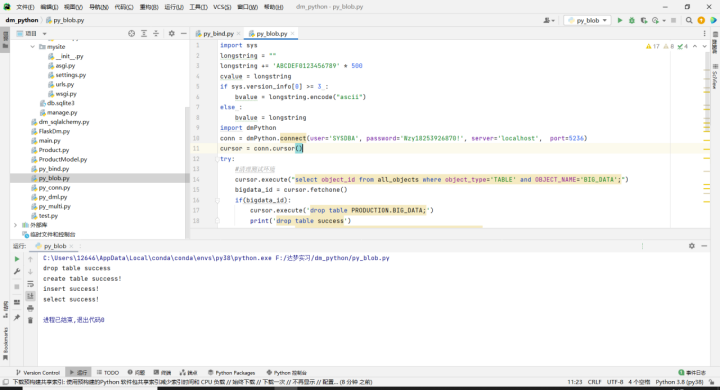This screenshot has width=720, height=390.
Task: Clear console output with trash icon
Action: click(30, 320)
